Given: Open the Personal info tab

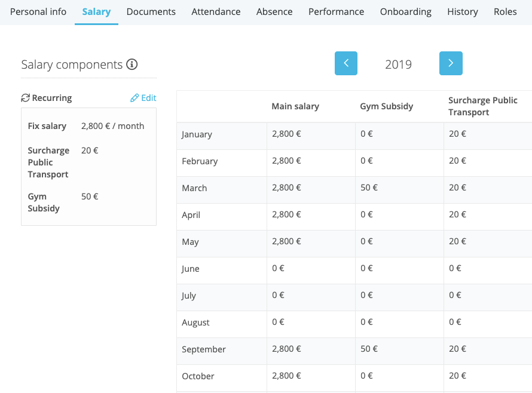Looking at the screenshot, I should point(38,11).
